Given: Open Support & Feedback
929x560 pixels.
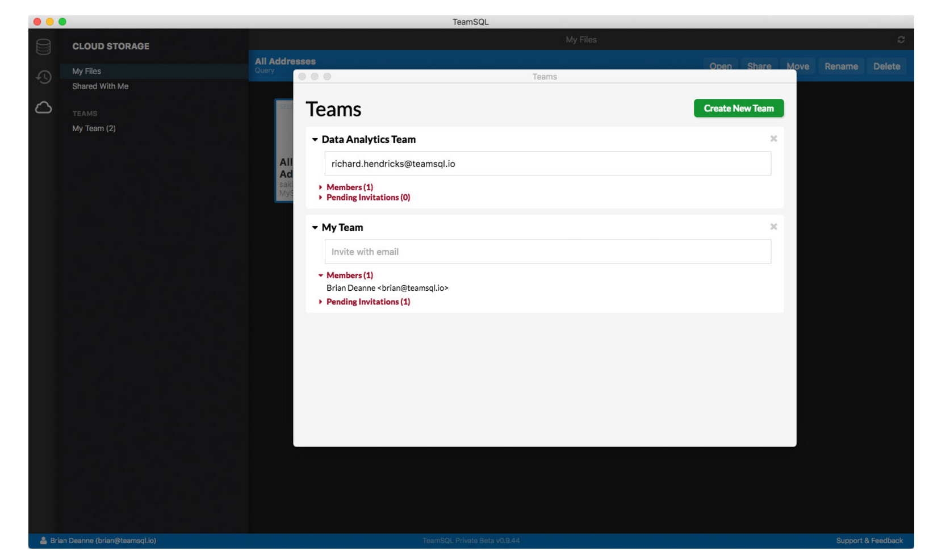Looking at the screenshot, I should (x=871, y=541).
